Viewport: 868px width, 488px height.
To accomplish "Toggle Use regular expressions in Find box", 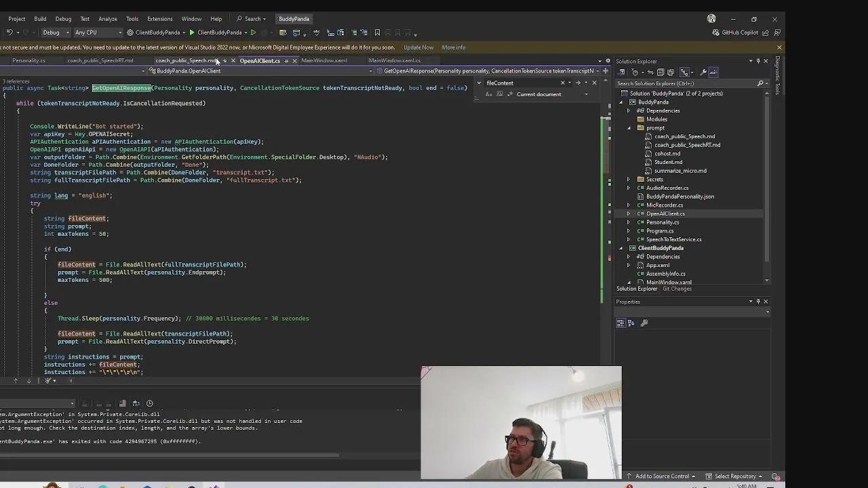I will click(509, 94).
